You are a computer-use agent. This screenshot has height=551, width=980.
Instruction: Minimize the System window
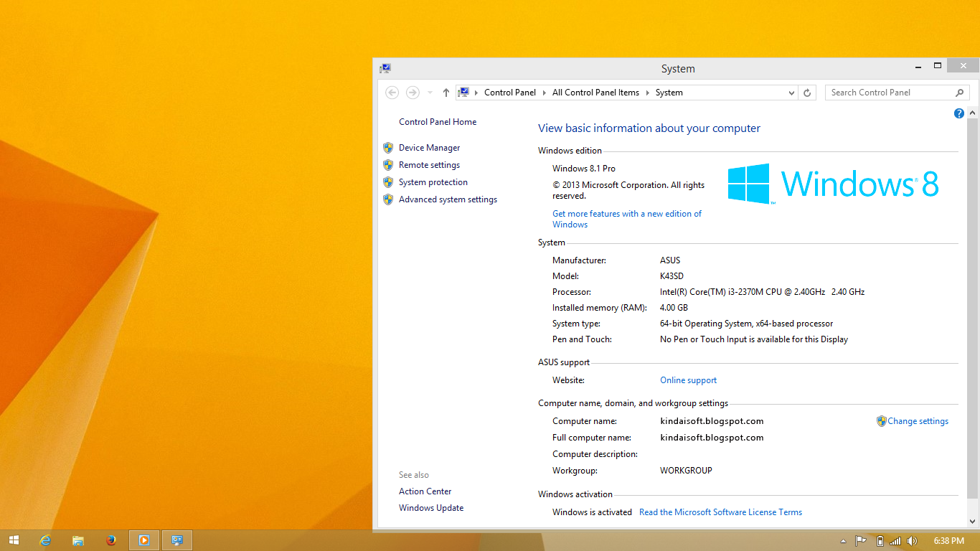click(x=918, y=66)
